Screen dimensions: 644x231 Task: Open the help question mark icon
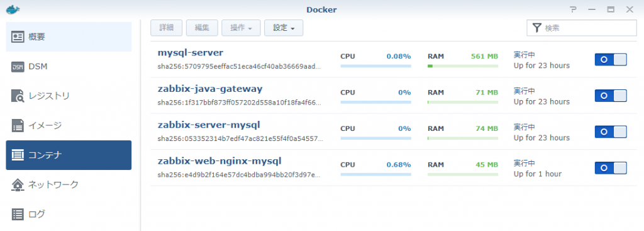(x=573, y=9)
